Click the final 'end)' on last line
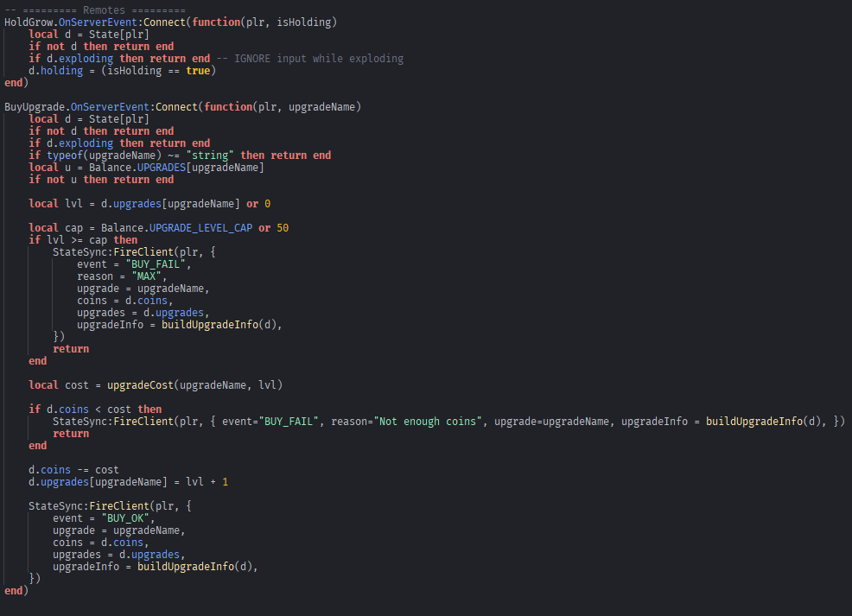 pyautogui.click(x=16, y=591)
